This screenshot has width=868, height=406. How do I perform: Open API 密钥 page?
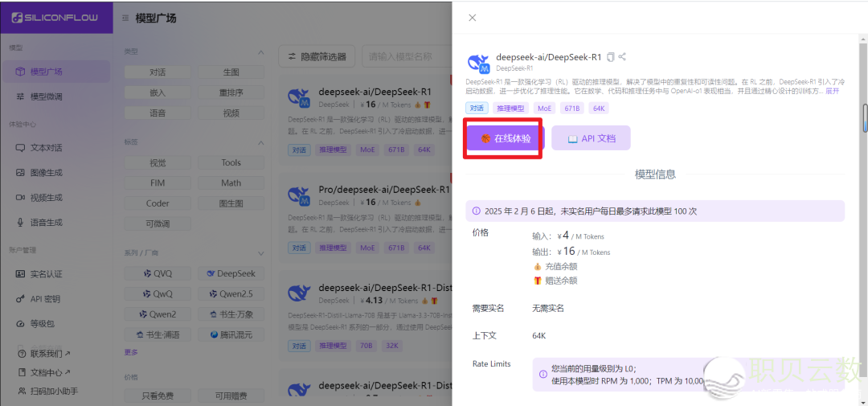[x=56, y=298]
